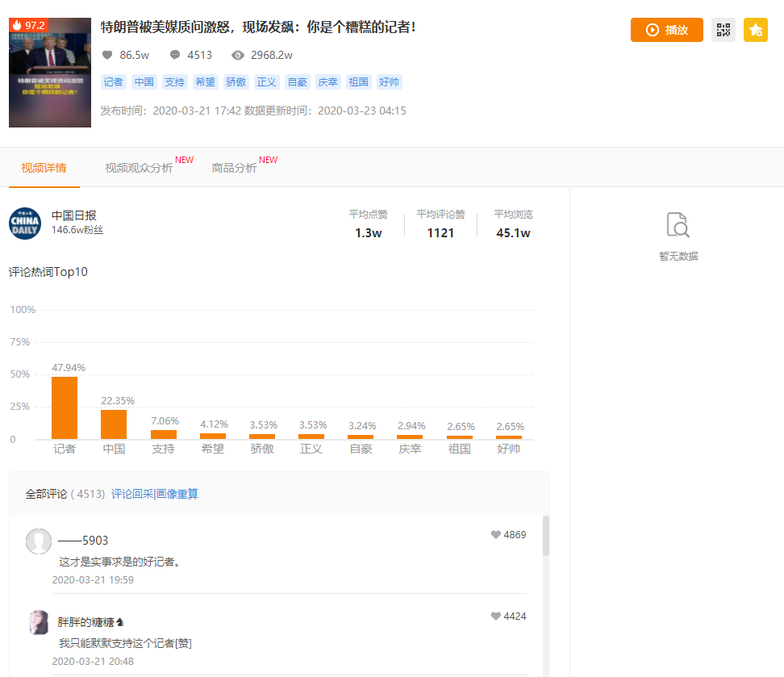This screenshot has height=677, width=784.
Task: Select the 支持 keyword tag
Action: click(x=175, y=82)
